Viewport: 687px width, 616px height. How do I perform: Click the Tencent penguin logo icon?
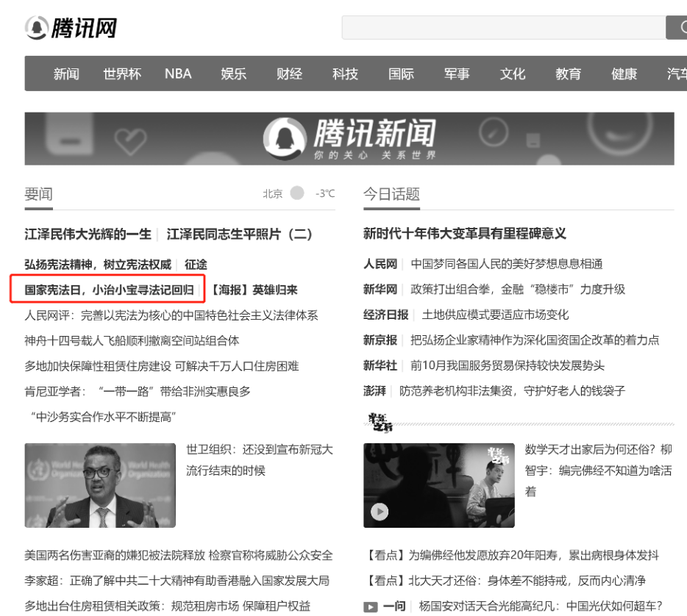point(36,28)
